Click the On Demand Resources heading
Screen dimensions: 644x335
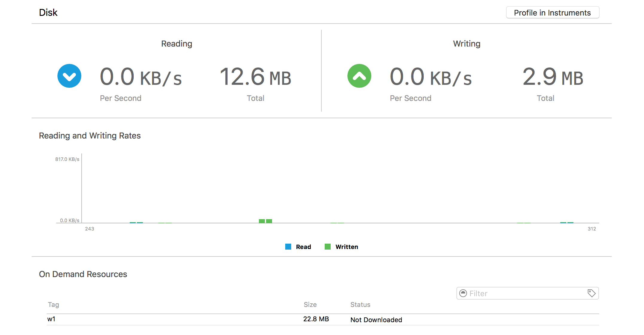tap(83, 274)
